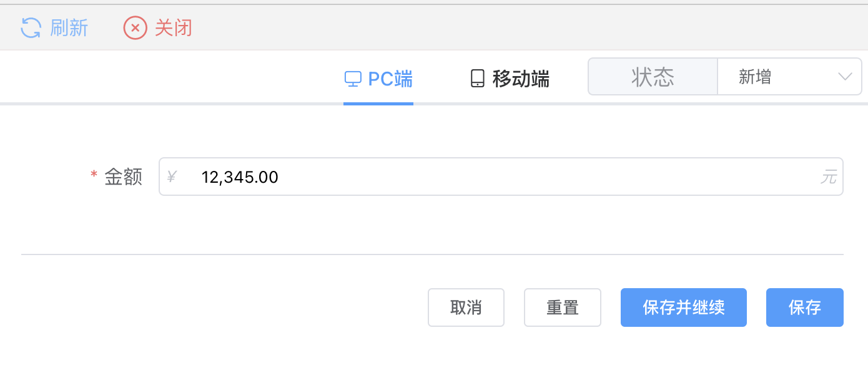Image resolution: width=868 pixels, height=368 pixels.
Task: Click the red required asterisk marker
Action: coord(94,176)
